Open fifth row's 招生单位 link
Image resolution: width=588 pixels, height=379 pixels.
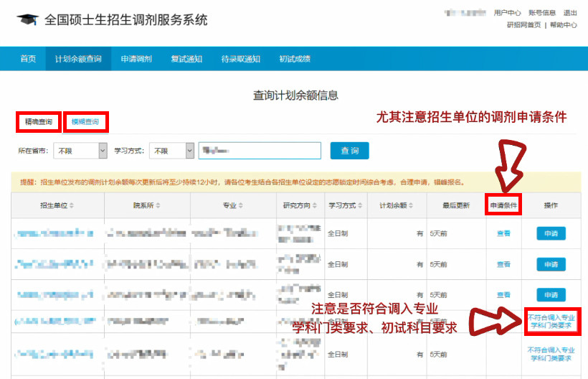click(x=54, y=354)
